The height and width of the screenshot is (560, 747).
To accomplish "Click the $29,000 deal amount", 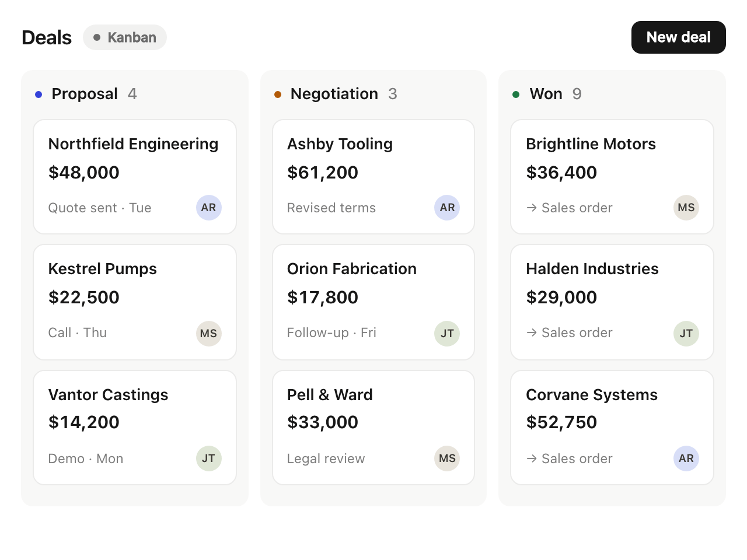I will (x=561, y=297).
